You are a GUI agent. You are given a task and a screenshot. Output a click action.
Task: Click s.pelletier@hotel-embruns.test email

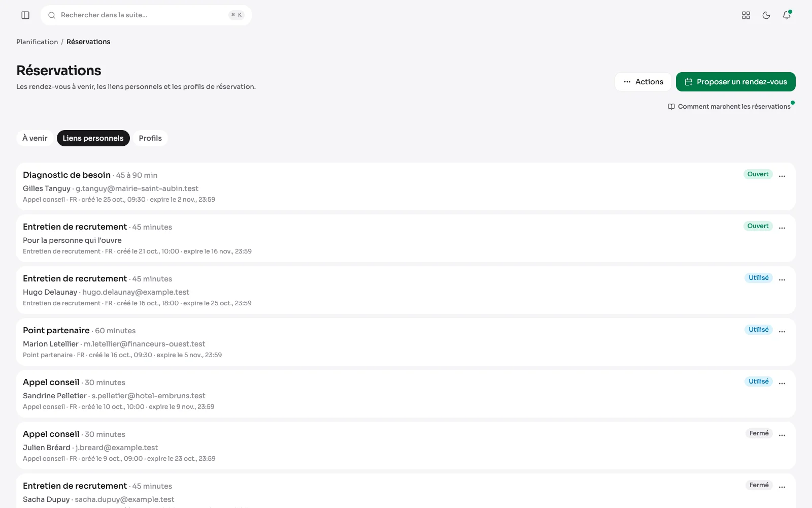point(148,396)
